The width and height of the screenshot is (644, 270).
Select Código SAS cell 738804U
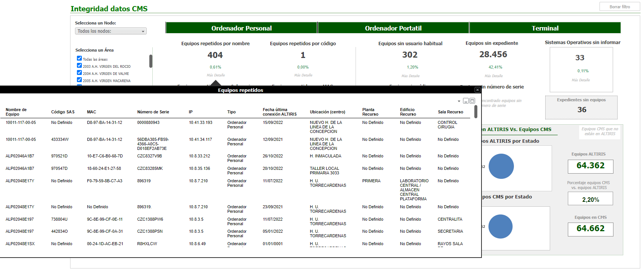click(x=60, y=220)
